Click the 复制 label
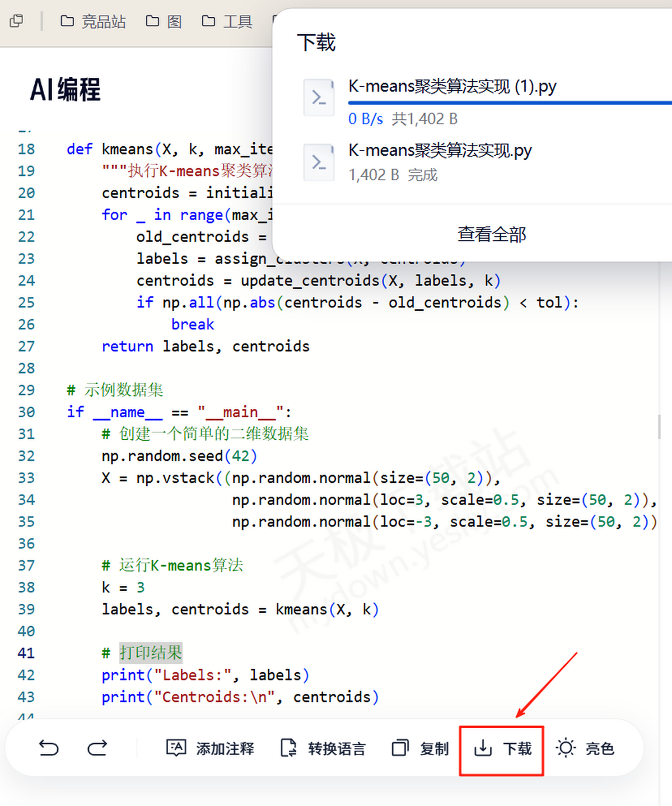 435,748
